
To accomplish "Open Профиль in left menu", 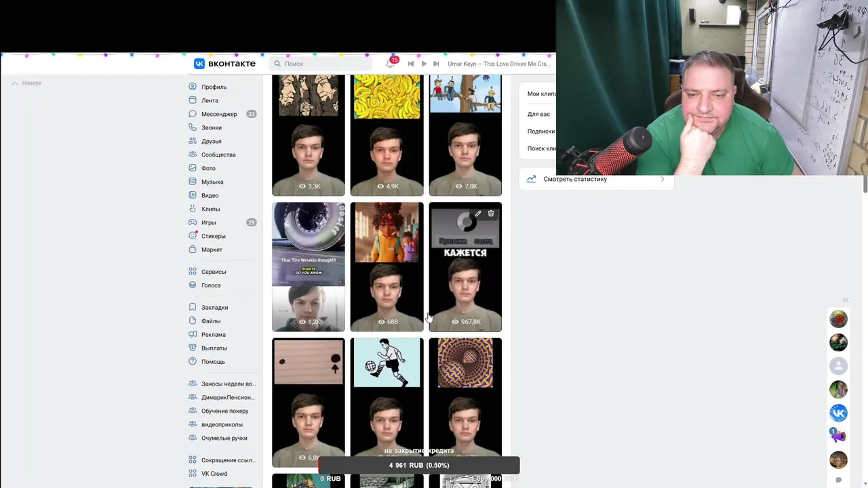I will [x=214, y=87].
